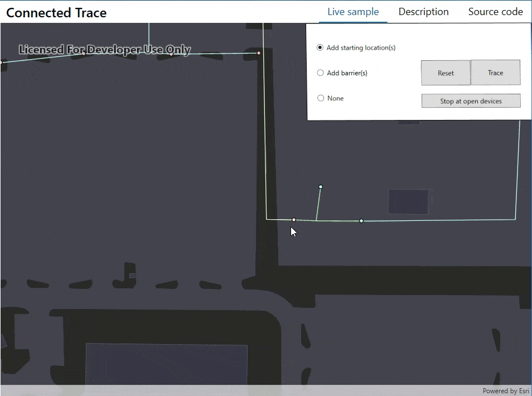Click the Powered by Esri attribution
This screenshot has width=532, height=396.
point(505,390)
